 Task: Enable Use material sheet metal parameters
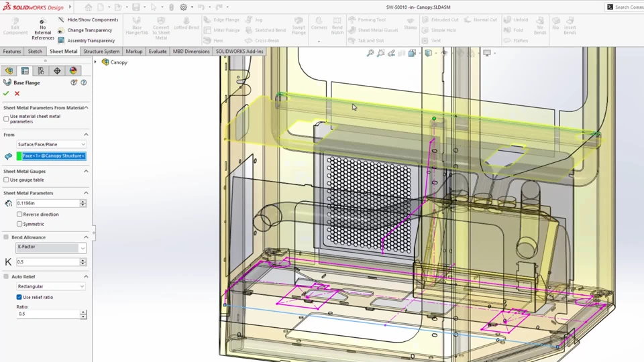(x=7, y=119)
